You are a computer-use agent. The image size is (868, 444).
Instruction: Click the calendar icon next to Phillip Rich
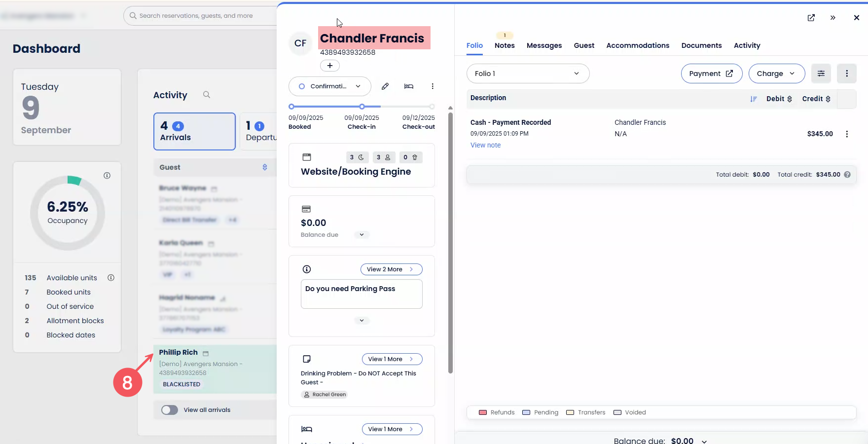206,353
